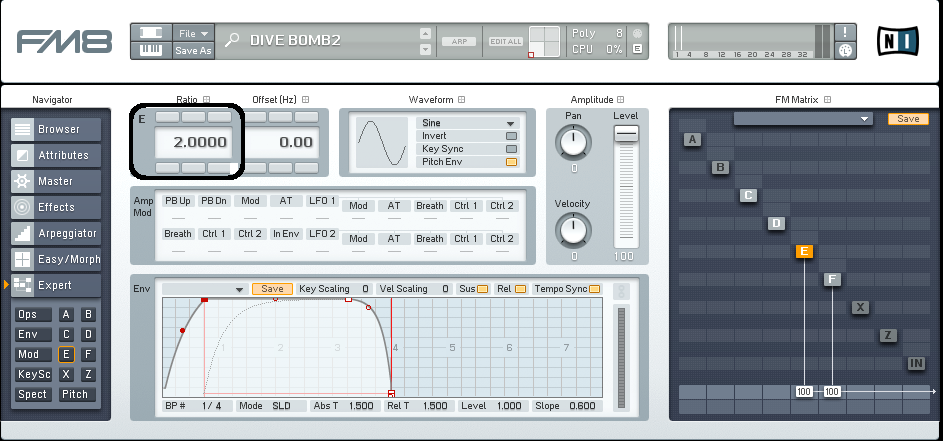Open Ops view in Expert section
Screen dimensions: 943x441
click(x=33, y=314)
